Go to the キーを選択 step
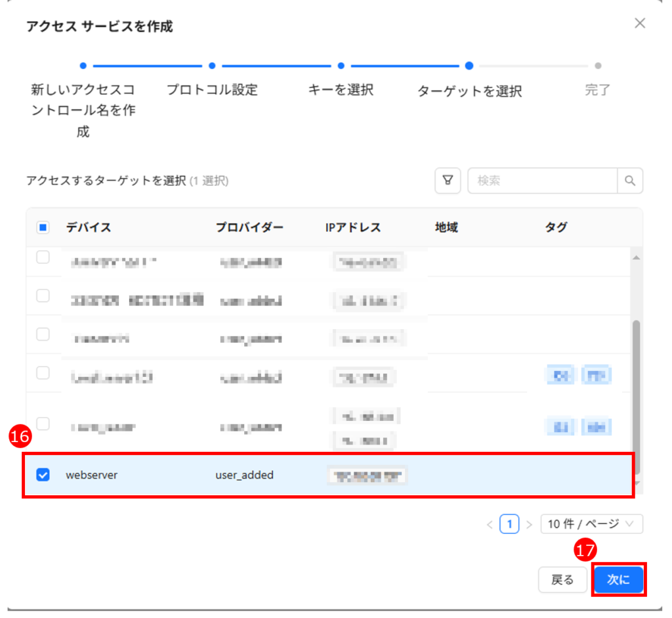Image resolution: width=672 pixels, height=618 pixels. [341, 89]
